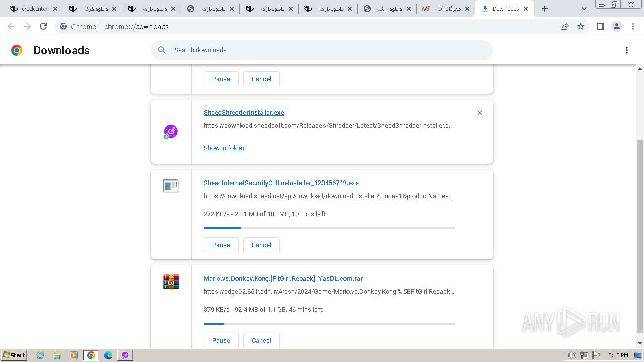644x362 pixels.
Task: Close the 'دانلود - ش' tab
Action: point(409,9)
